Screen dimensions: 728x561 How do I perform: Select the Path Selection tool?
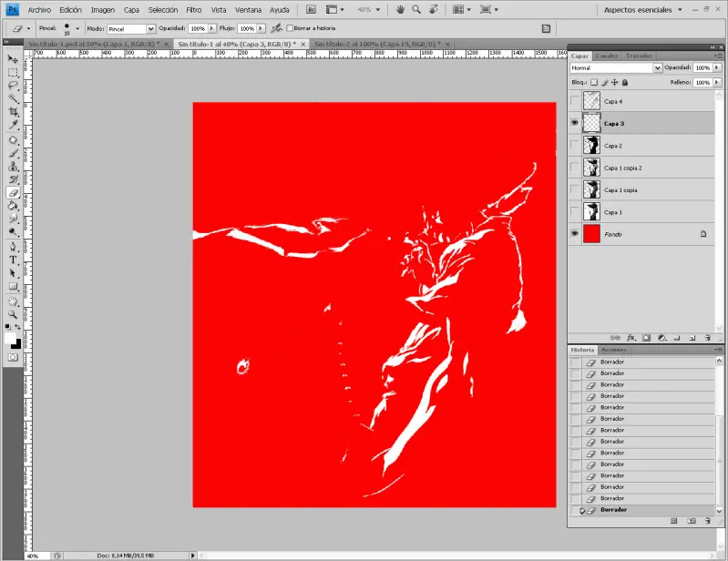point(13,273)
